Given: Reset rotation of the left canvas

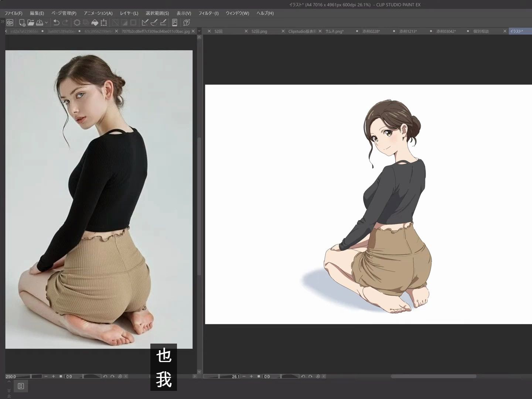Looking at the screenshot, I should 120,376.
